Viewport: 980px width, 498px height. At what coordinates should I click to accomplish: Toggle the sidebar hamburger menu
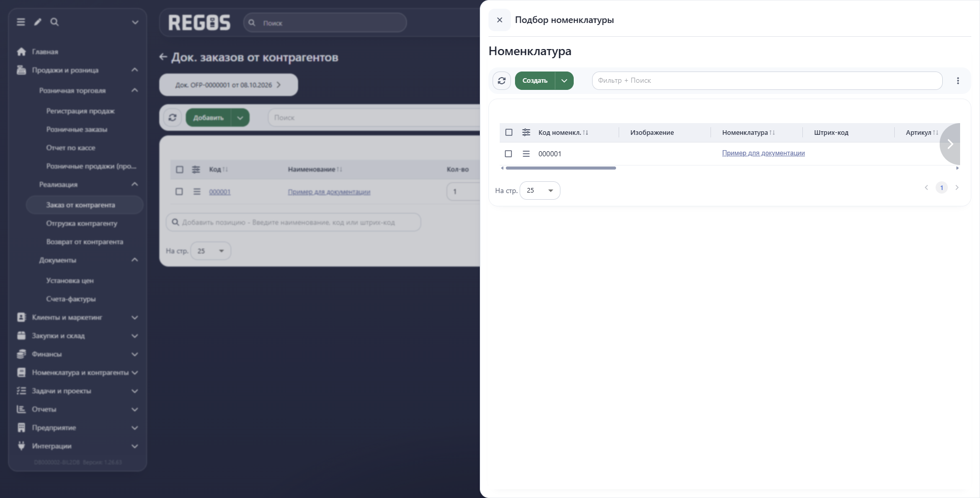(x=21, y=22)
